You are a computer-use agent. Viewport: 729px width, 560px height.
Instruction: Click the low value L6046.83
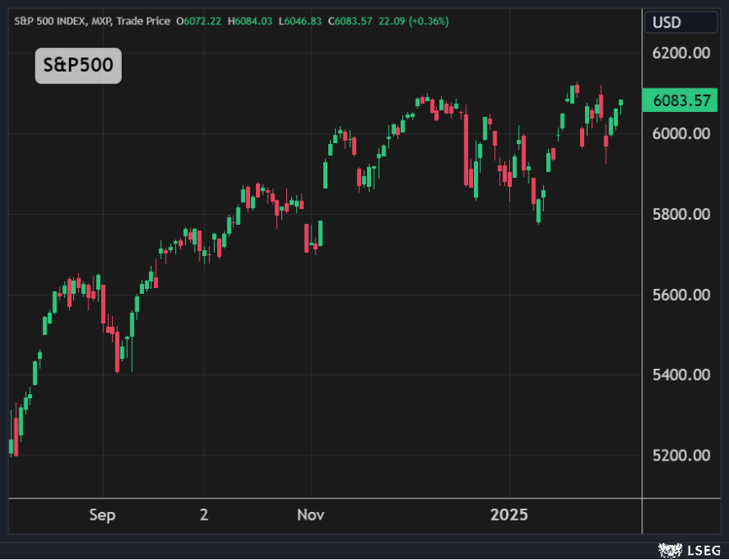(300, 21)
